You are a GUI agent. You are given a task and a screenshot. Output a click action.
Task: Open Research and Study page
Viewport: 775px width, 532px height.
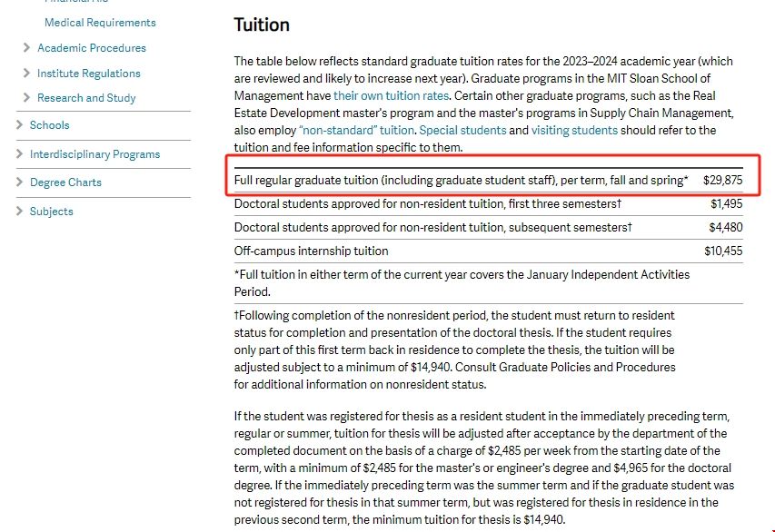coord(86,98)
